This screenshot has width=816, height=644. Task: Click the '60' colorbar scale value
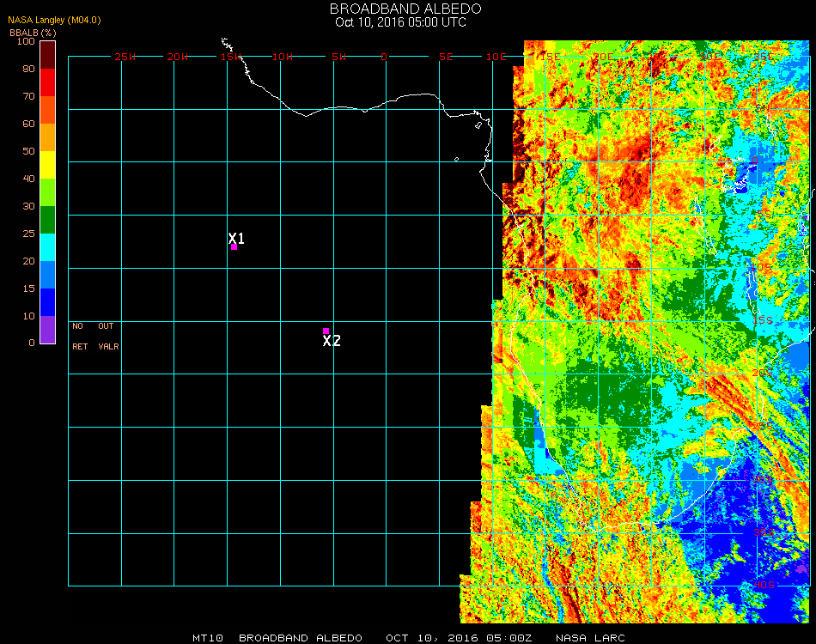28,124
